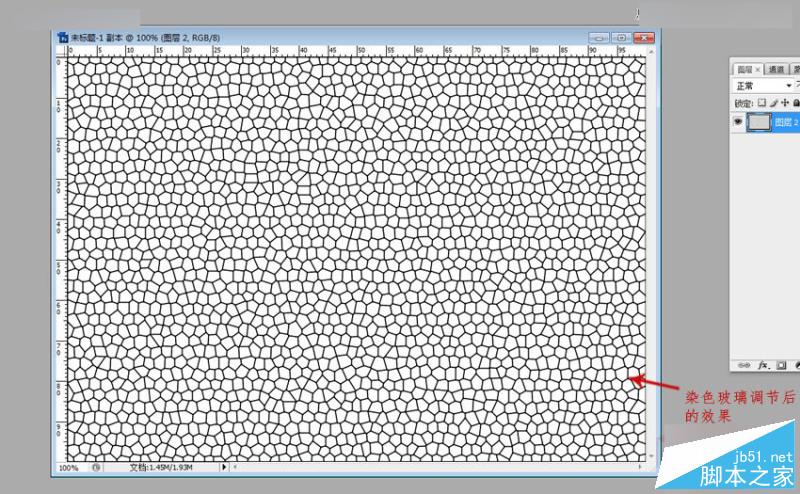800x494 pixels.
Task: Select the 图层 2 layer thumbnail
Action: (759, 122)
